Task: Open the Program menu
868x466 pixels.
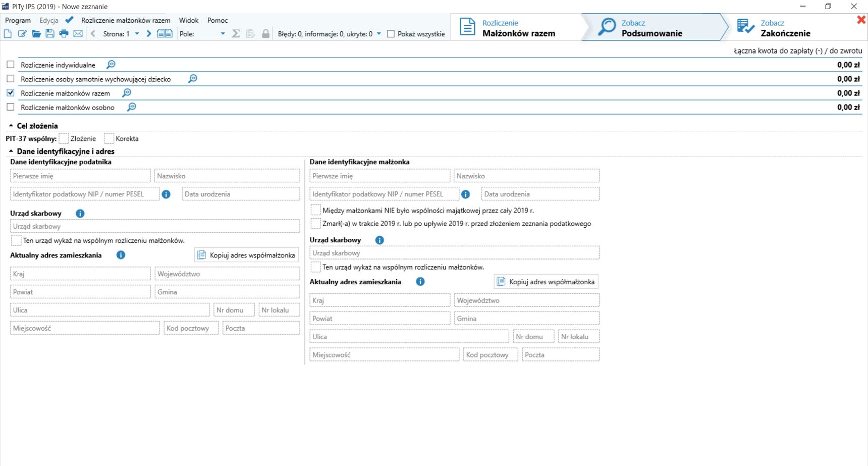Action: [18, 20]
